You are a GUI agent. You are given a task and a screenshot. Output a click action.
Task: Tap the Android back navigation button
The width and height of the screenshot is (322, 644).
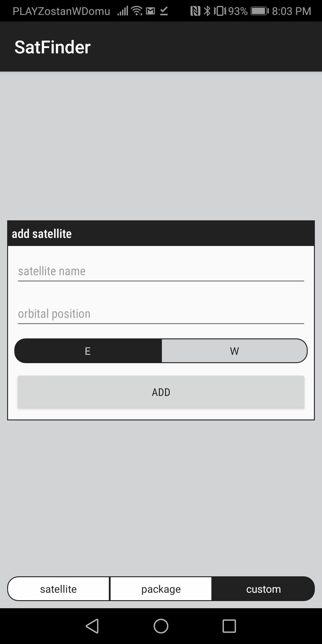pyautogui.click(x=92, y=626)
